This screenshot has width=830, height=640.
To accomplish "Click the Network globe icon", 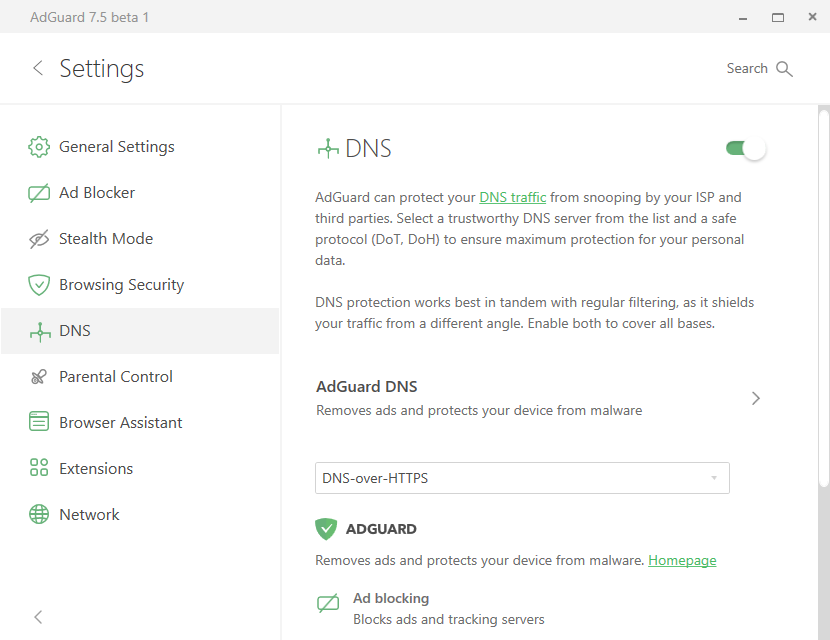I will pyautogui.click(x=39, y=515).
